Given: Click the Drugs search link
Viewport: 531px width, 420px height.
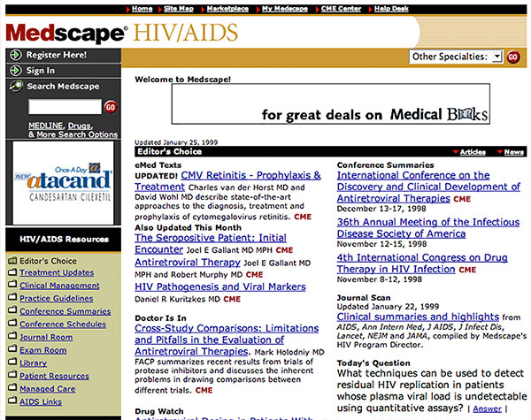Looking at the screenshot, I should (x=80, y=126).
